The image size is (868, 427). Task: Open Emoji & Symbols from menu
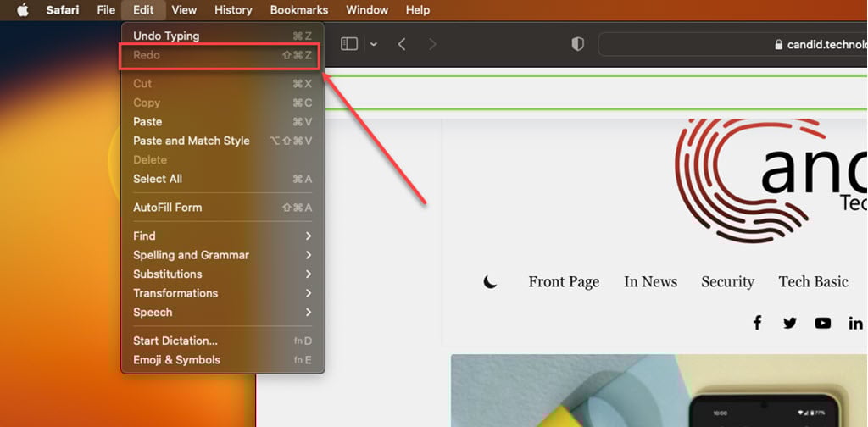(x=223, y=360)
